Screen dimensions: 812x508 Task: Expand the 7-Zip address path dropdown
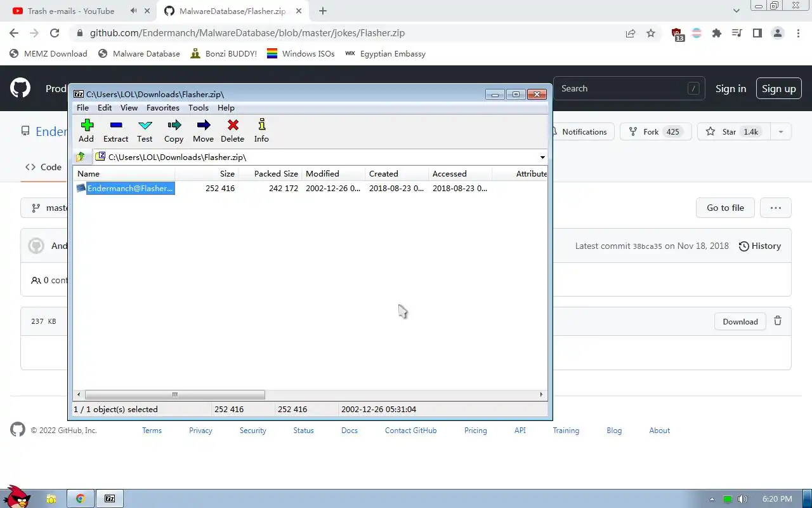pyautogui.click(x=542, y=157)
